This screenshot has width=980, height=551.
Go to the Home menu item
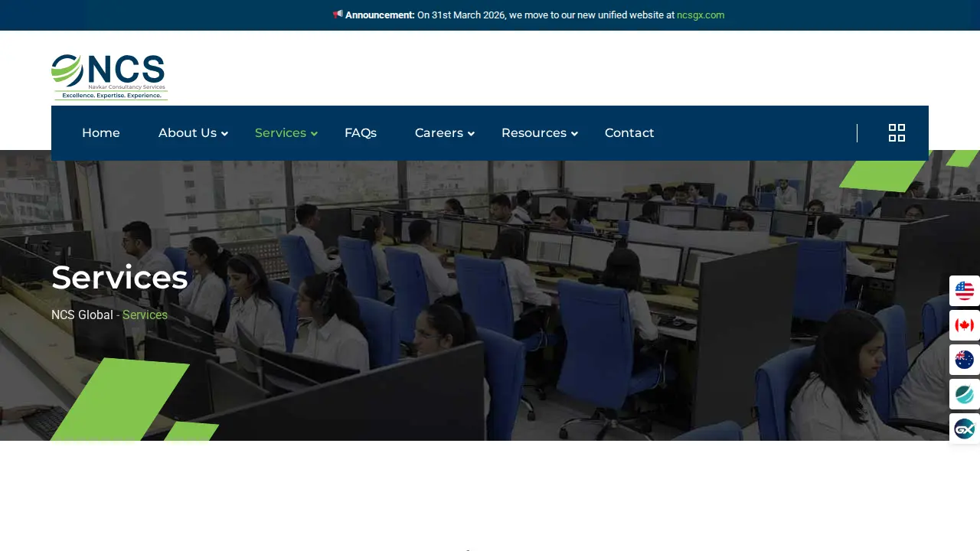click(x=101, y=133)
